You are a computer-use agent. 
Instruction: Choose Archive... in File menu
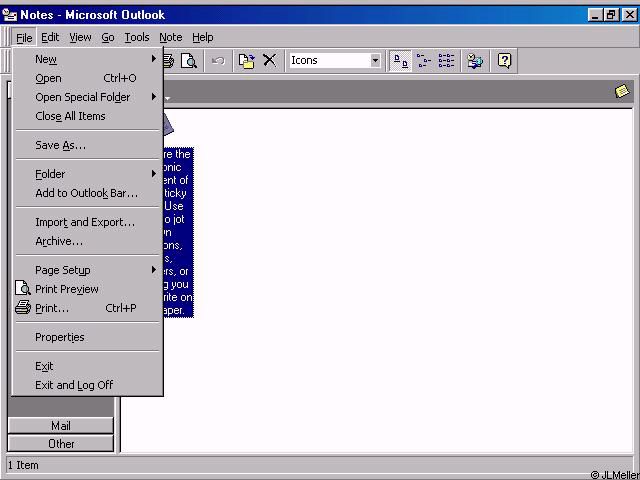[x=87, y=241]
